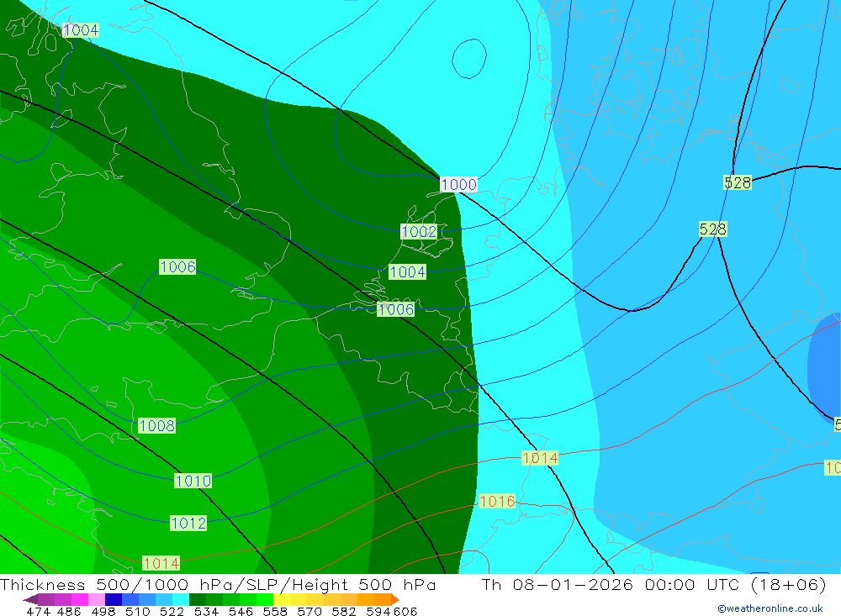Select the red 1016 isobar label
The height and width of the screenshot is (616, 841).
point(497,501)
